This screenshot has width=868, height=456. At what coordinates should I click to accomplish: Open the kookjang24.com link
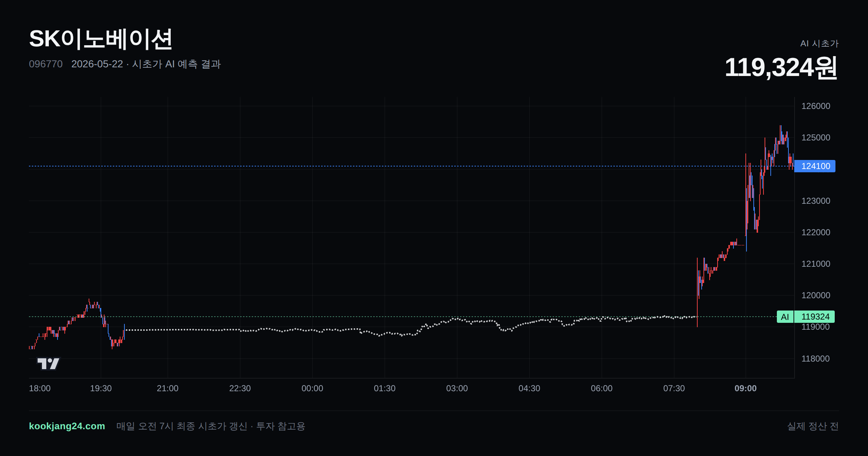pyautogui.click(x=67, y=426)
